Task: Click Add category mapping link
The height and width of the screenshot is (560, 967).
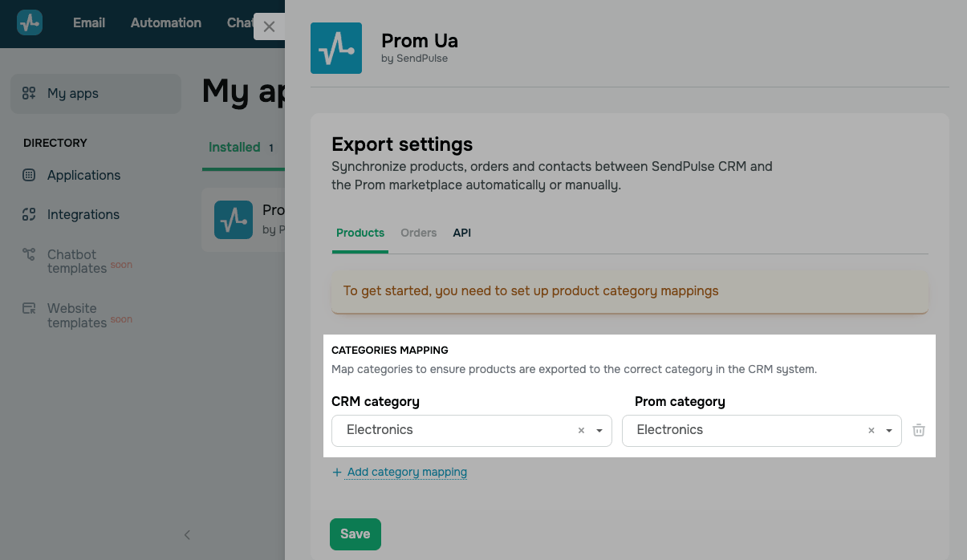Action: (406, 472)
